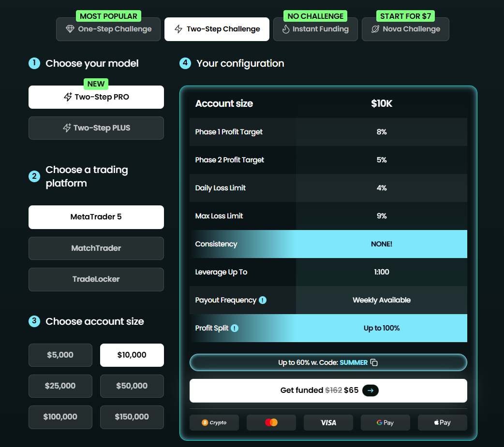Image resolution: width=504 pixels, height=447 pixels.
Task: Click the Daily Loss Limit label
Action: pyautogui.click(x=221, y=188)
